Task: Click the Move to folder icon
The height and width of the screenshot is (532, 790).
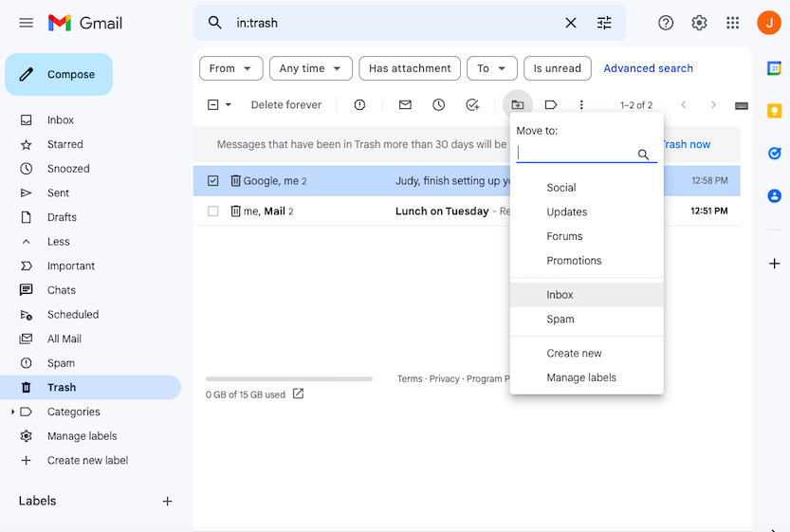Action: [518, 104]
